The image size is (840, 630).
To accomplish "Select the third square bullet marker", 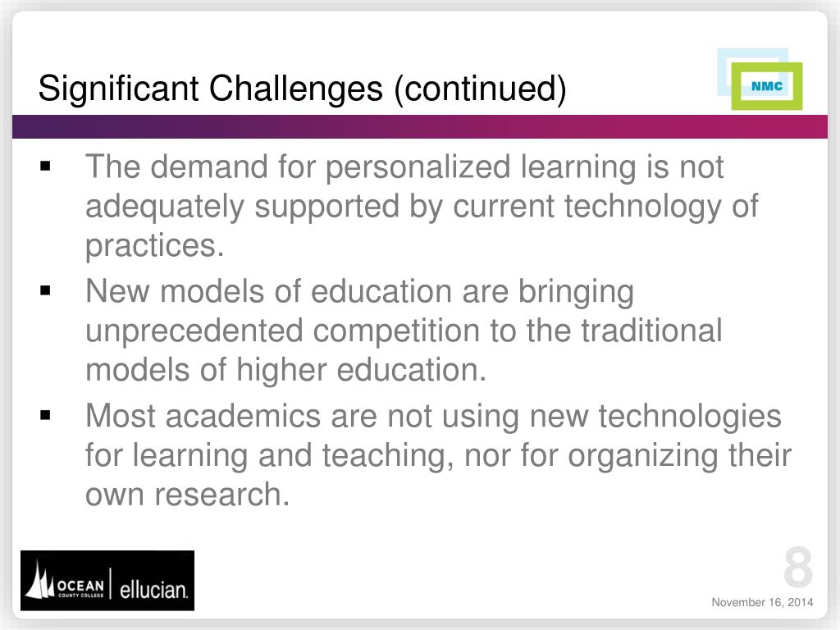I will click(x=45, y=415).
